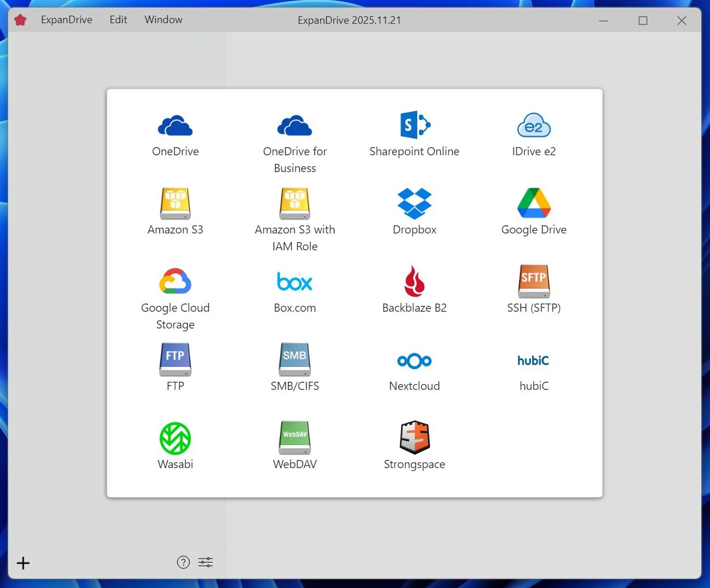Open the Window menu
Screen dimensions: 710x588
163,20
